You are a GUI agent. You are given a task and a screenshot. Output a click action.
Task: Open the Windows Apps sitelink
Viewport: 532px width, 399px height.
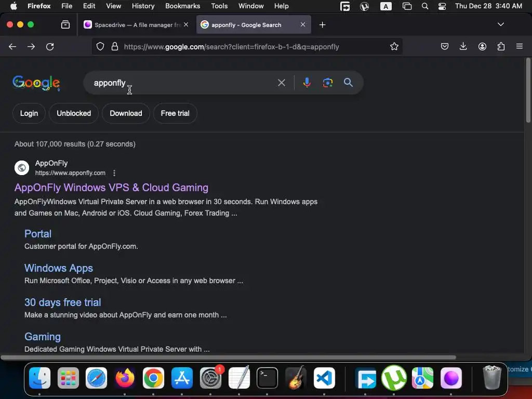click(x=59, y=268)
